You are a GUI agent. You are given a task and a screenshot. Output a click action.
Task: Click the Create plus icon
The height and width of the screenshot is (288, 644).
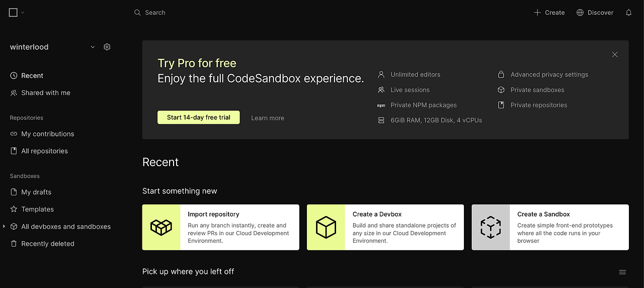point(537,13)
